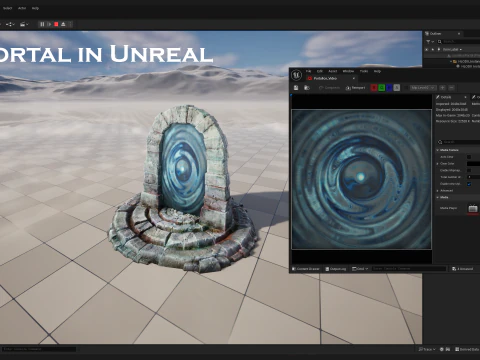The height and width of the screenshot is (360, 480).
Task: Click the Clear Color swatch
Action: point(473,164)
